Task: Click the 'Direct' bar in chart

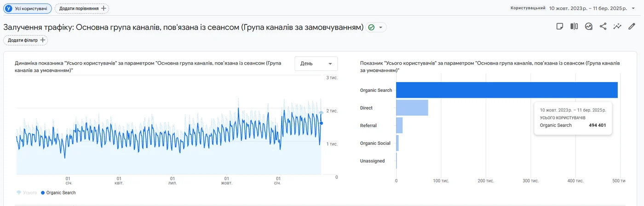Action: (412, 108)
